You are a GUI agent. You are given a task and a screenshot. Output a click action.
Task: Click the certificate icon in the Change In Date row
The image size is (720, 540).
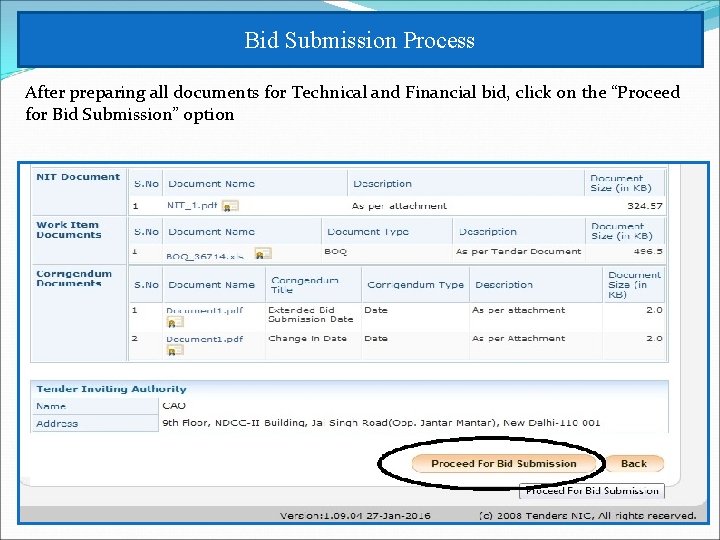pos(174,351)
